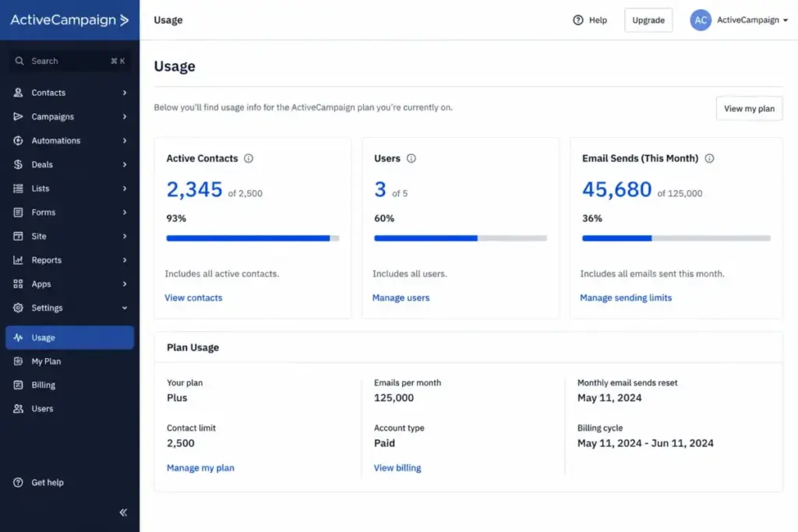
Task: Click the Automations icon in sidebar
Action: point(19,140)
